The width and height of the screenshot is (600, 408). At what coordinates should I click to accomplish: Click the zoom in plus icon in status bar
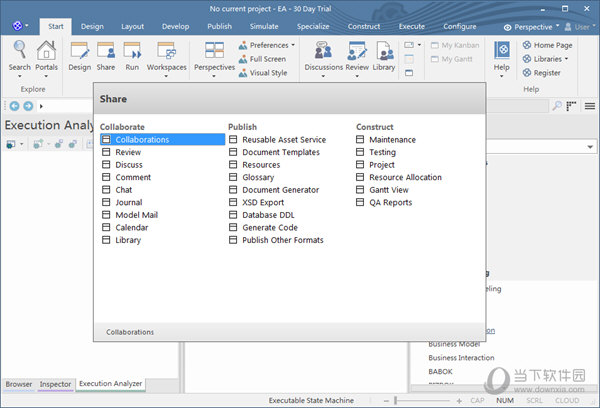(459, 401)
